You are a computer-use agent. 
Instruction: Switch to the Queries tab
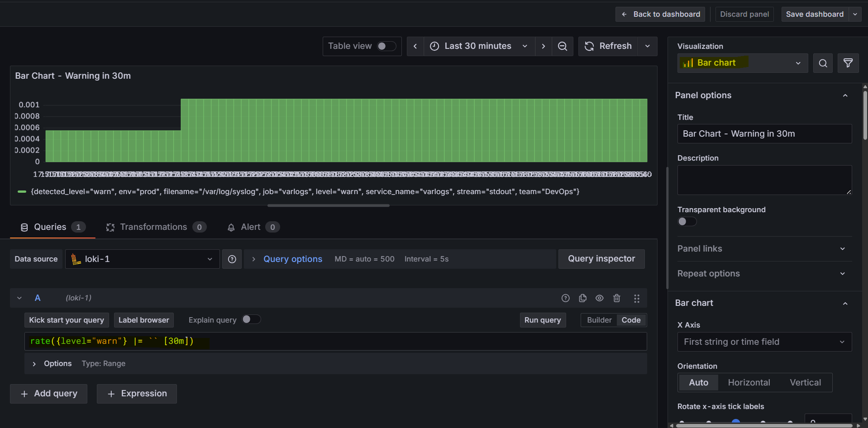tap(53, 227)
